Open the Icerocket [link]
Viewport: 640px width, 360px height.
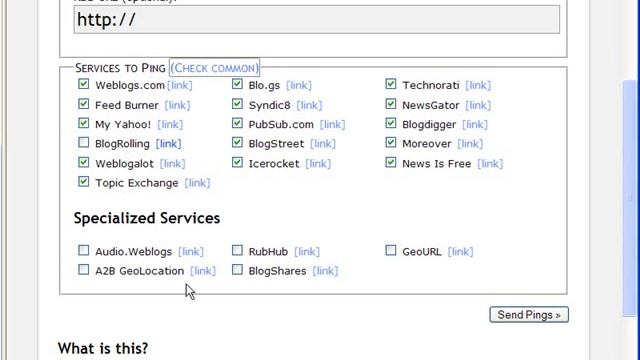pos(318,164)
